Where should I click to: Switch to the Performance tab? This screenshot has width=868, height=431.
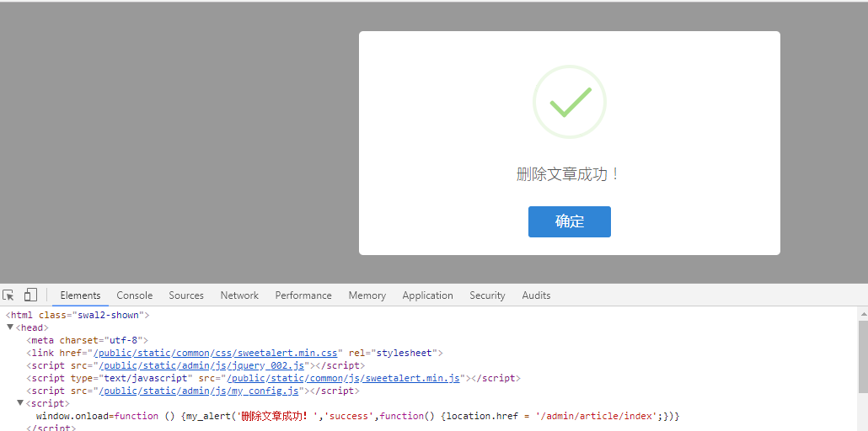click(303, 295)
